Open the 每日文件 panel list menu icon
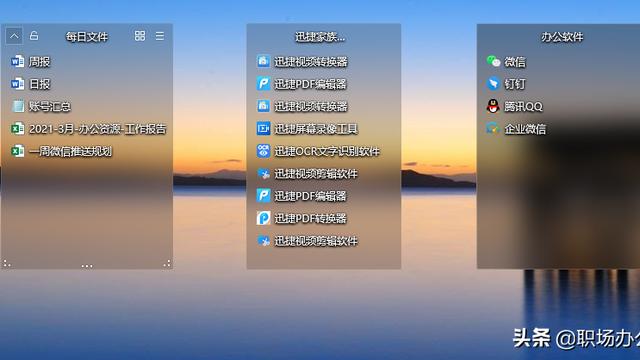 (x=160, y=36)
